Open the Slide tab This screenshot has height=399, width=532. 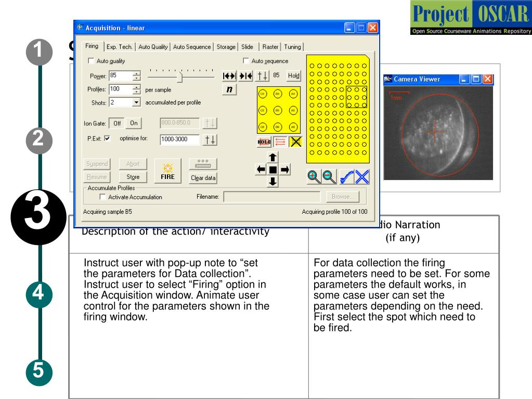248,47
